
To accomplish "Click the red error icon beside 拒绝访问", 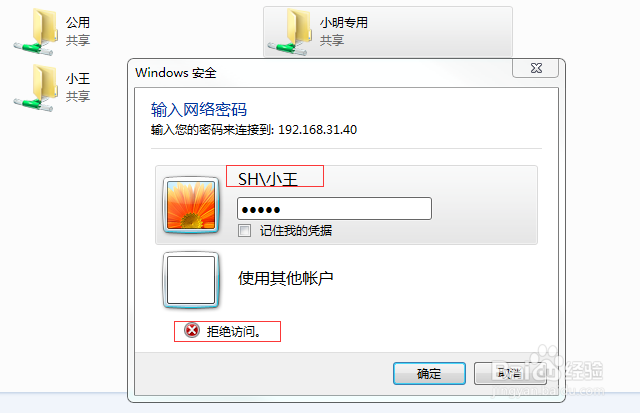I will 192,330.
